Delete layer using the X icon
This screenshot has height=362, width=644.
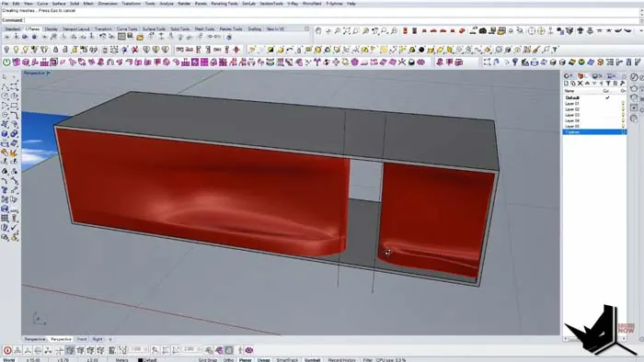[x=580, y=84]
